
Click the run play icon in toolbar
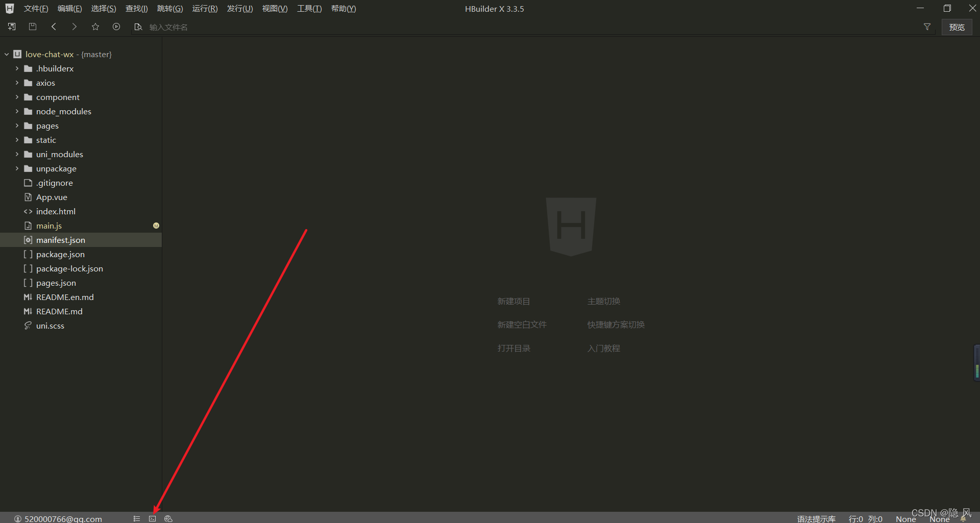(x=116, y=27)
